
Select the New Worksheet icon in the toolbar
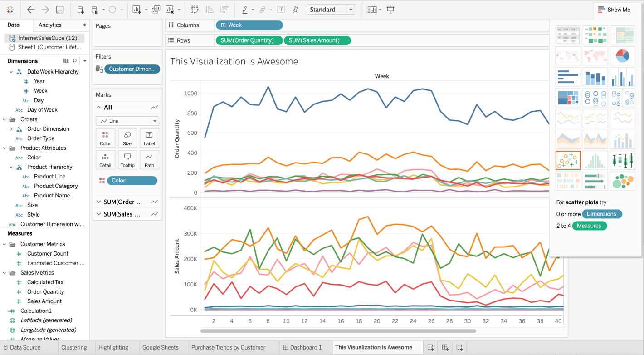pyautogui.click(x=136, y=10)
